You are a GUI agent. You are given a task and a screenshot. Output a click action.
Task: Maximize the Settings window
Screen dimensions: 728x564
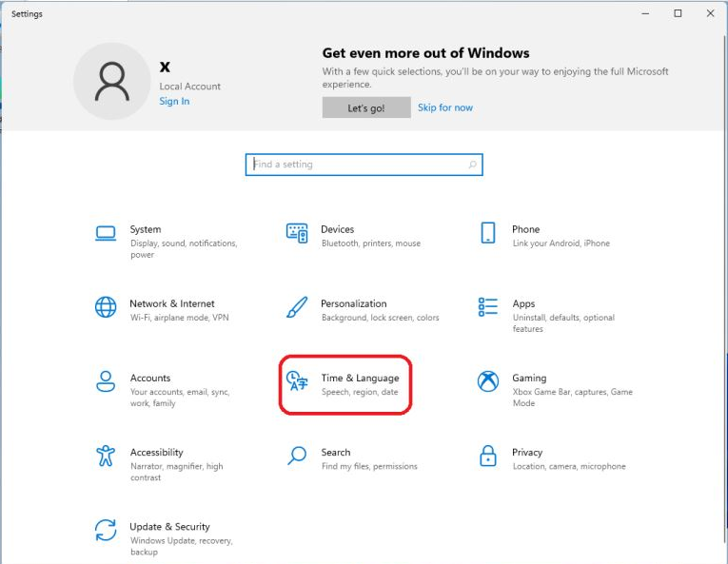pos(678,13)
